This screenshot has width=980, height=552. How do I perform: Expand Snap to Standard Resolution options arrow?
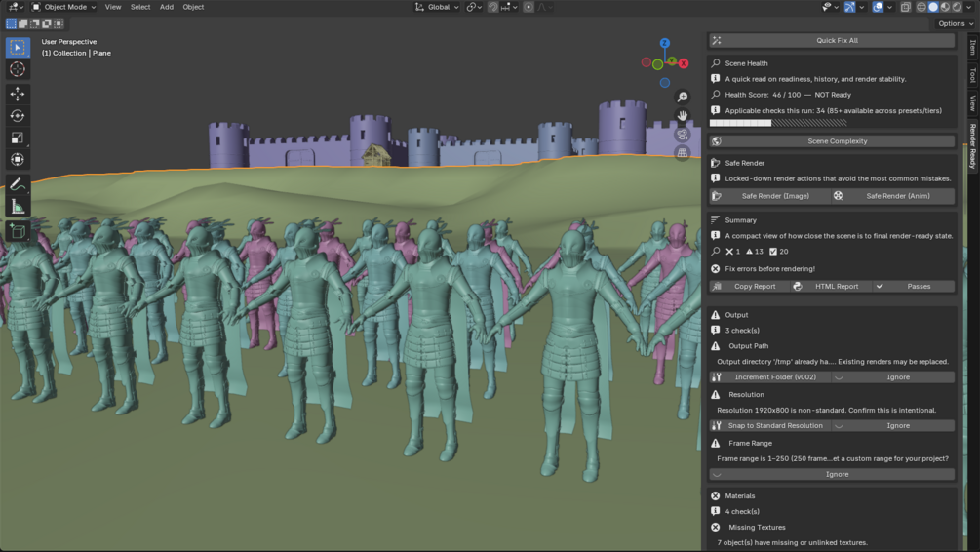839,426
